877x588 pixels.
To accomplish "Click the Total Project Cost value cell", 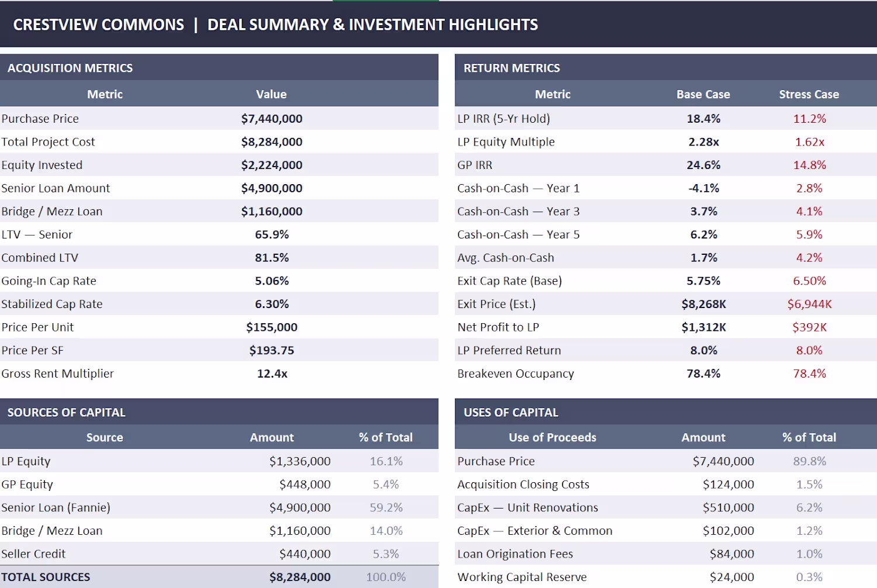I will coord(272,142).
